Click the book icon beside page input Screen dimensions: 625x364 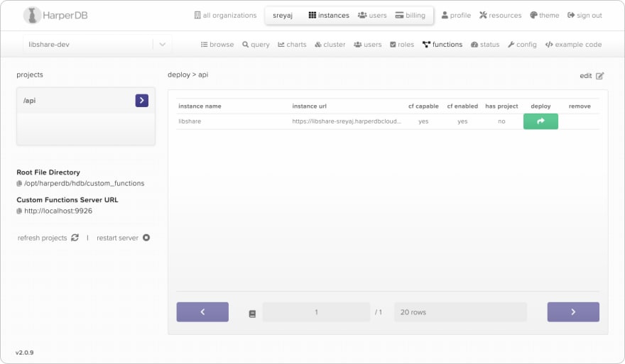[252, 314]
